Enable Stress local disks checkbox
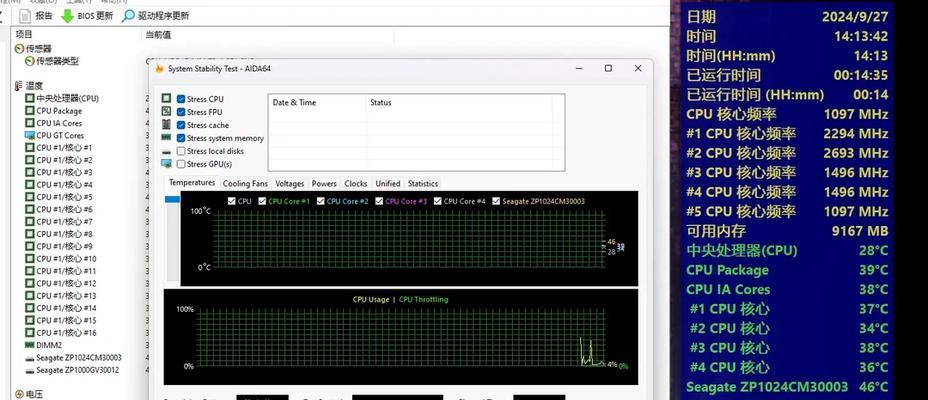This screenshot has width=928, height=400. tap(181, 151)
